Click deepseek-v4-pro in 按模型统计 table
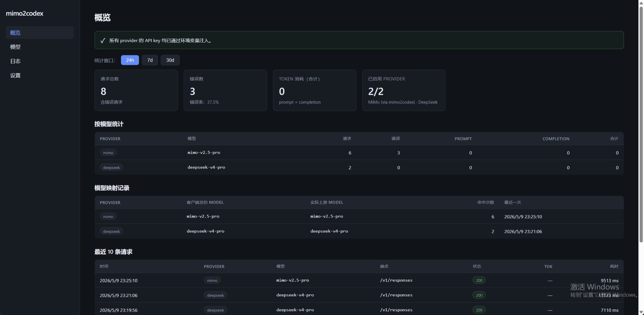Screen dimensions: 644x315 click(206, 167)
